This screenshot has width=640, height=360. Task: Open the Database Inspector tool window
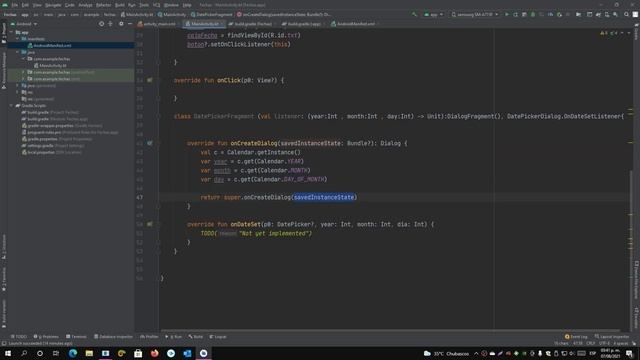pyautogui.click(x=113, y=337)
